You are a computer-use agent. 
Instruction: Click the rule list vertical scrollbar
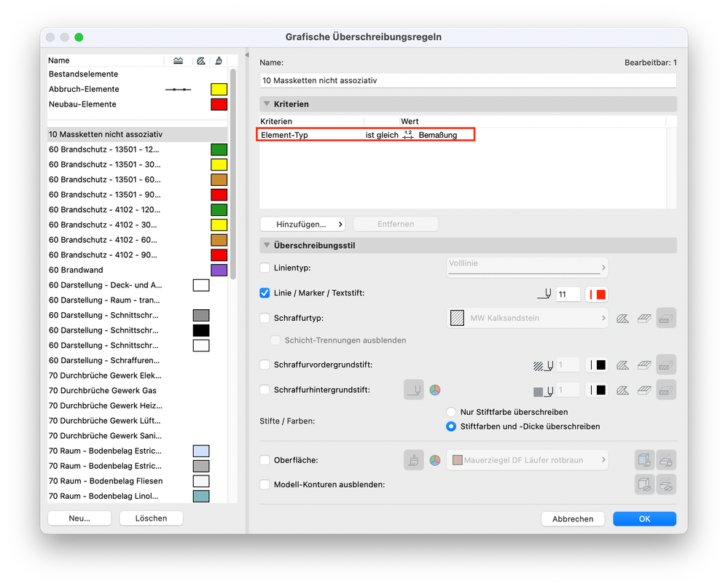point(233,174)
